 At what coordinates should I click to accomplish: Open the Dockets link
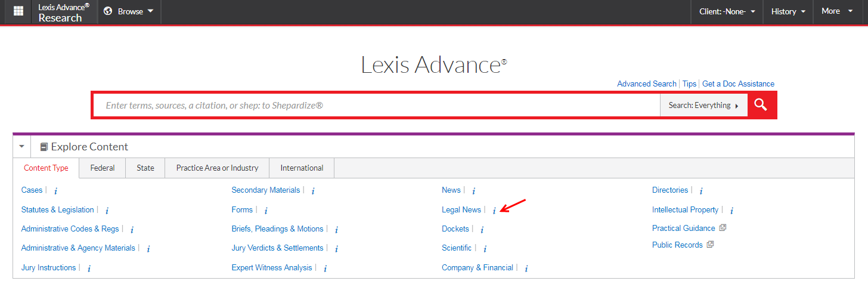point(455,229)
